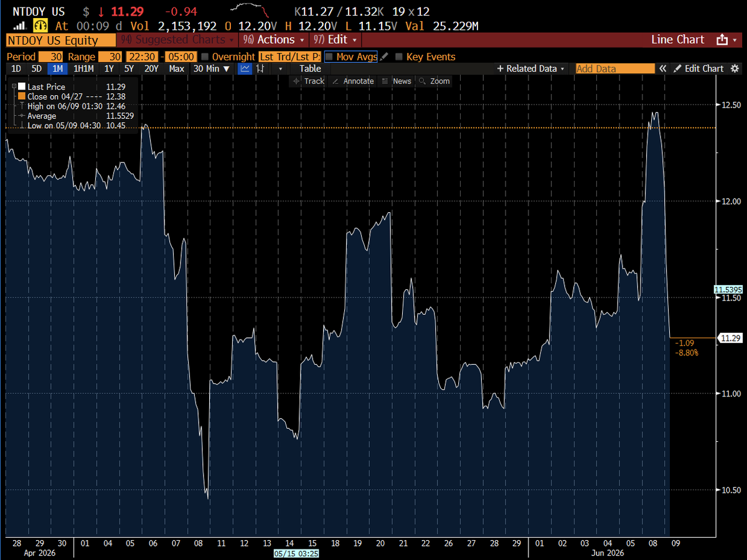Viewport: 747px width, 560px height.
Task: Activate the Track crosshair tool
Action: coord(308,81)
